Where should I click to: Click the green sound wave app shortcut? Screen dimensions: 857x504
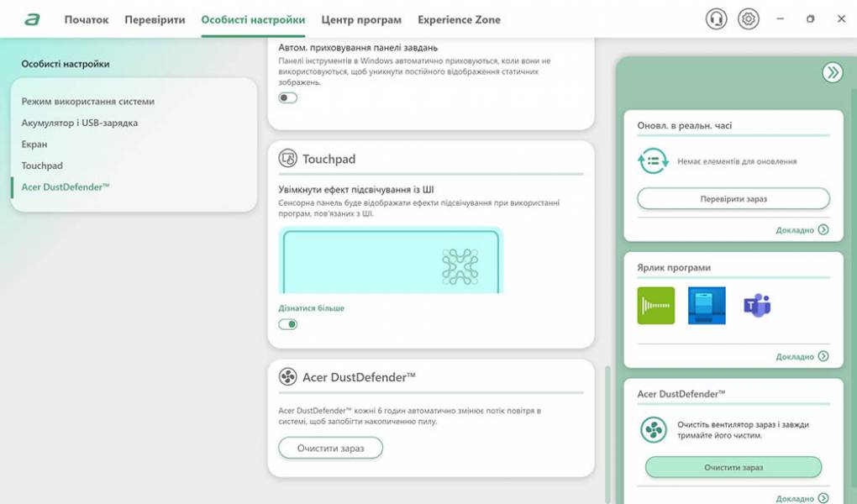click(656, 306)
